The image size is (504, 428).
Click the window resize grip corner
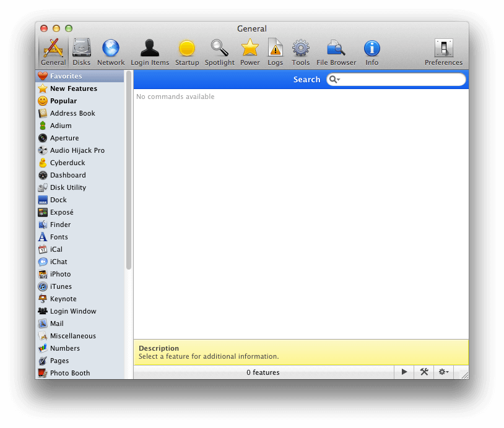point(464,375)
